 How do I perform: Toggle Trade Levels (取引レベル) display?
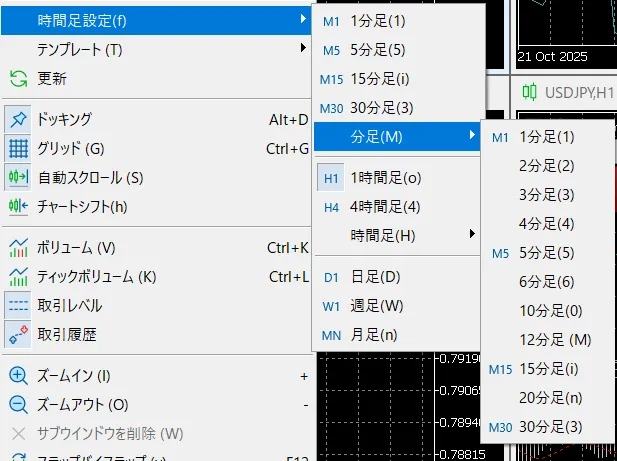(x=70, y=306)
